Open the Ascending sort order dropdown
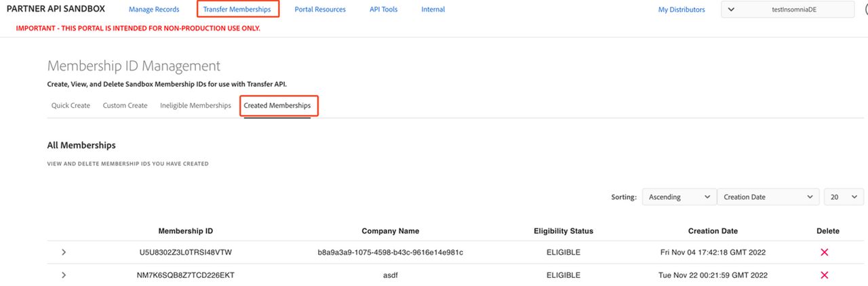The height and width of the screenshot is (286, 868). pyautogui.click(x=678, y=197)
